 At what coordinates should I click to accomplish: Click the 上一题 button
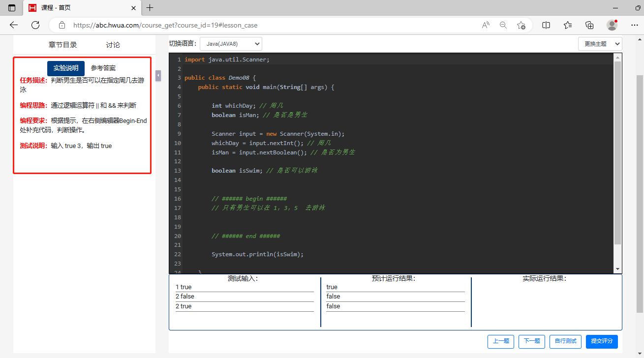pos(501,341)
